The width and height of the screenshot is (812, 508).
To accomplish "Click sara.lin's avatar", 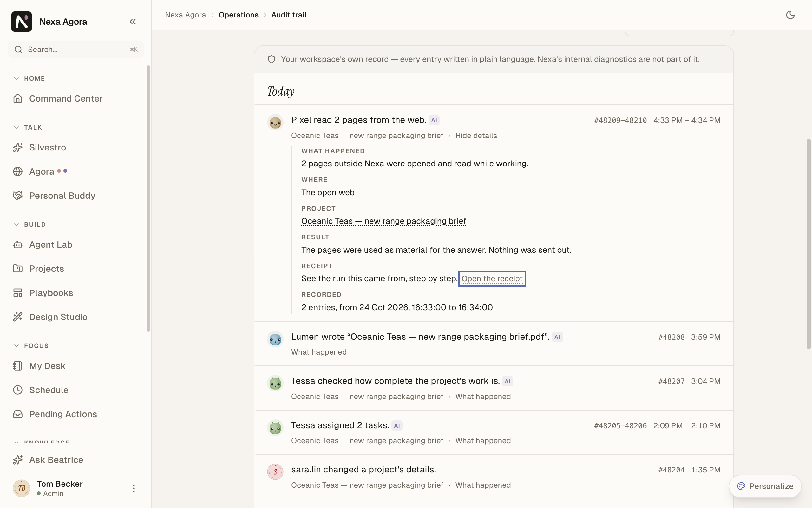I will [275, 472].
